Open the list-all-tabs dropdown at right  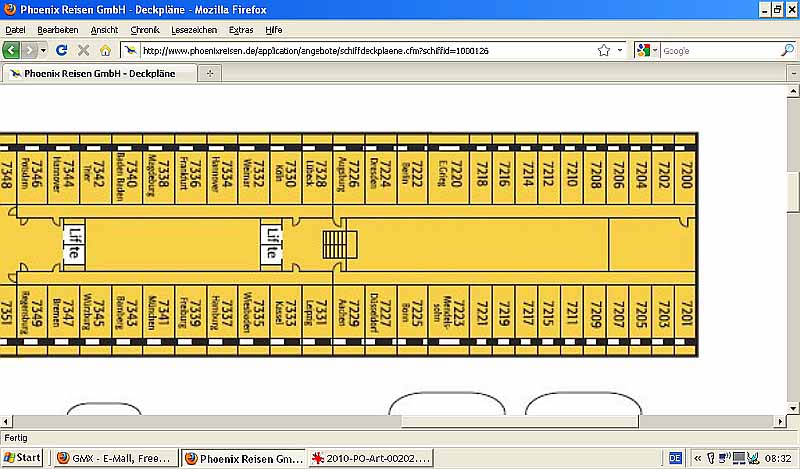point(793,73)
